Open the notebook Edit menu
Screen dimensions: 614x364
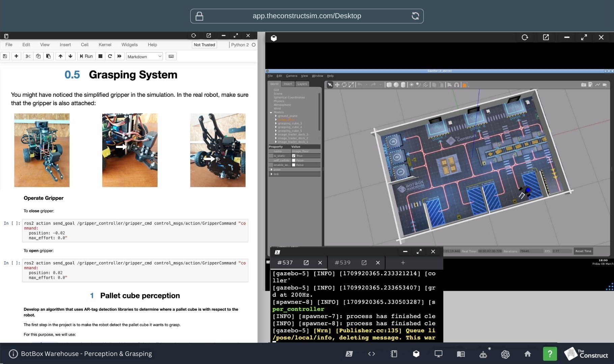point(26,44)
